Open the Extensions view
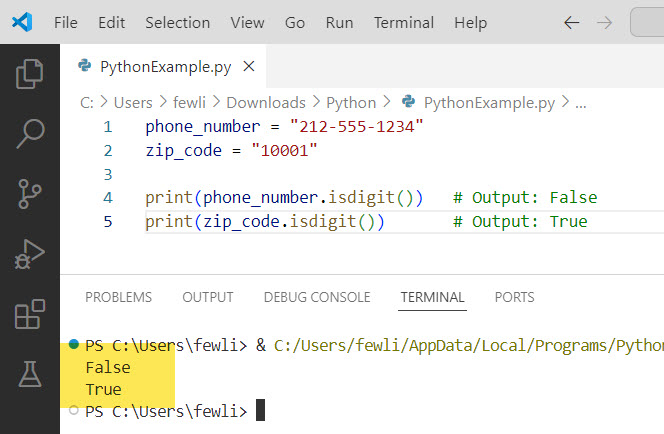Image resolution: width=664 pixels, height=434 pixels. coord(30,314)
